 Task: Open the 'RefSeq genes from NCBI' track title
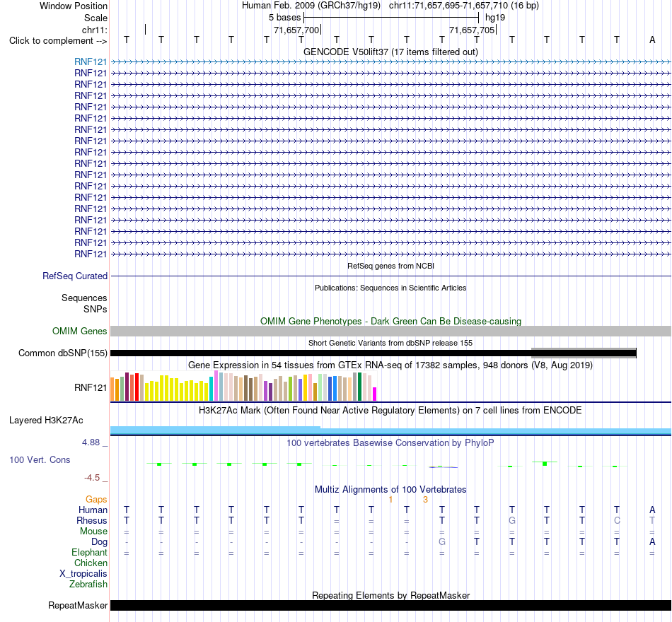click(x=390, y=266)
